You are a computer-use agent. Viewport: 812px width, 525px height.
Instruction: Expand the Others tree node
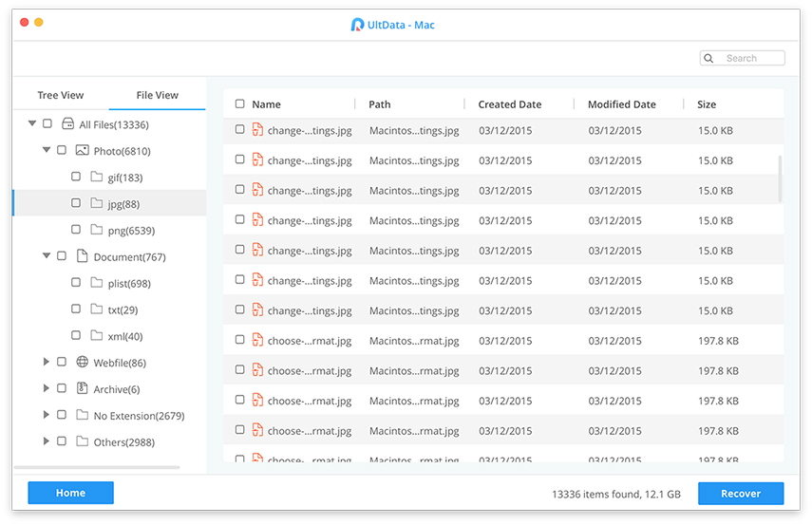[x=47, y=441]
